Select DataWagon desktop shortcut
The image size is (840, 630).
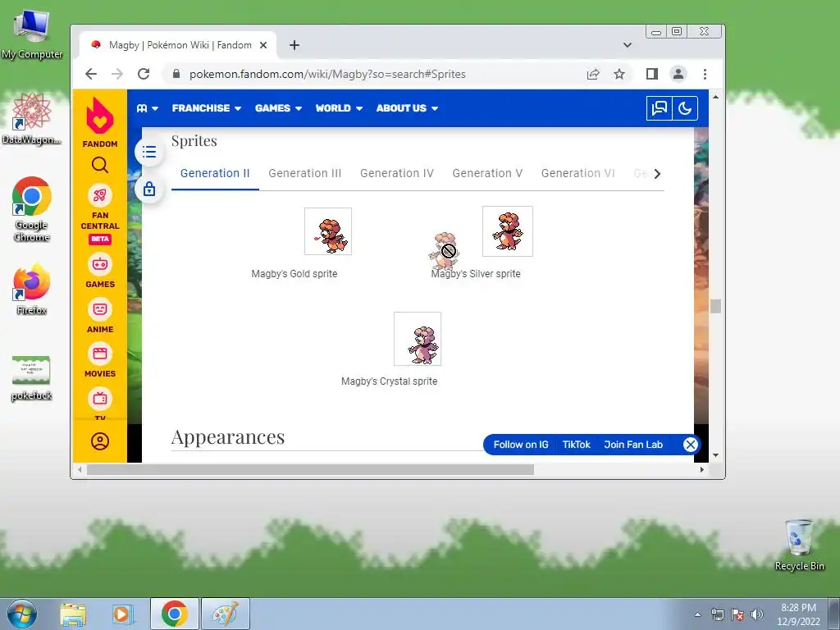pyautogui.click(x=32, y=119)
